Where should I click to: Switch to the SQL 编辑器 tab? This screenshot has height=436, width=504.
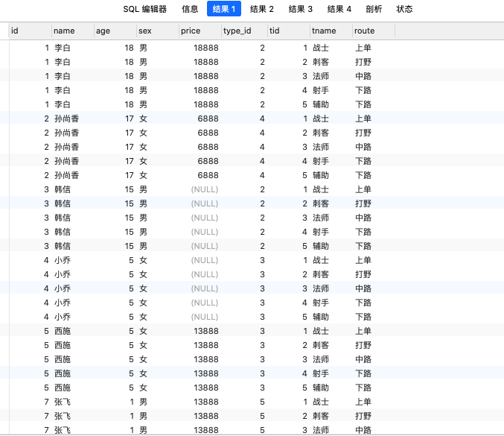(x=145, y=9)
